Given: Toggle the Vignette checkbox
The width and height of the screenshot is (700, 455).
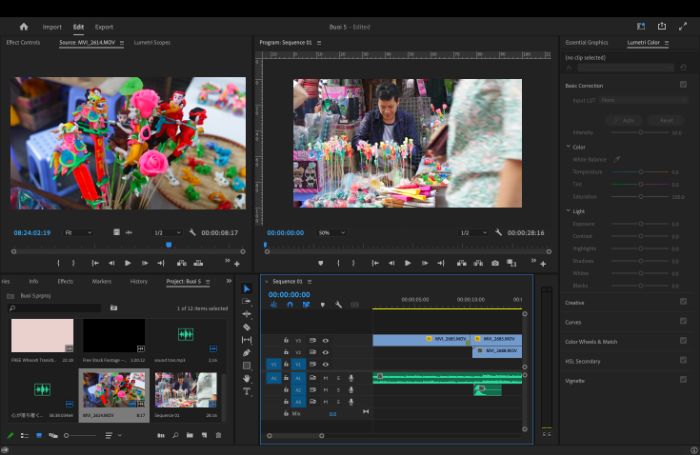Looking at the screenshot, I should (683, 380).
